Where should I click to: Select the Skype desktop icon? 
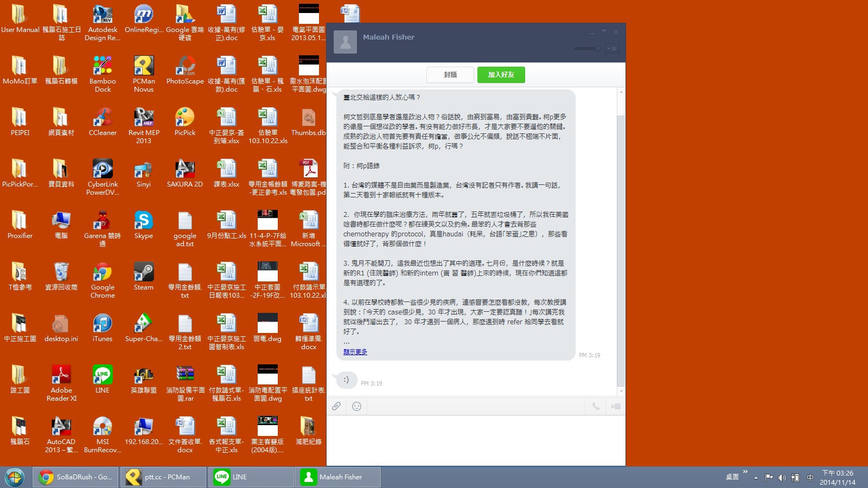coord(144,225)
